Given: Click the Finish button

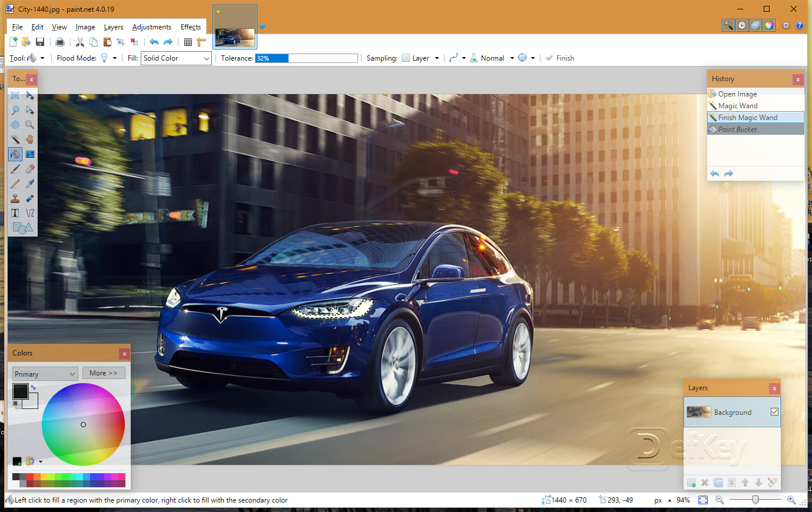Looking at the screenshot, I should coord(559,58).
